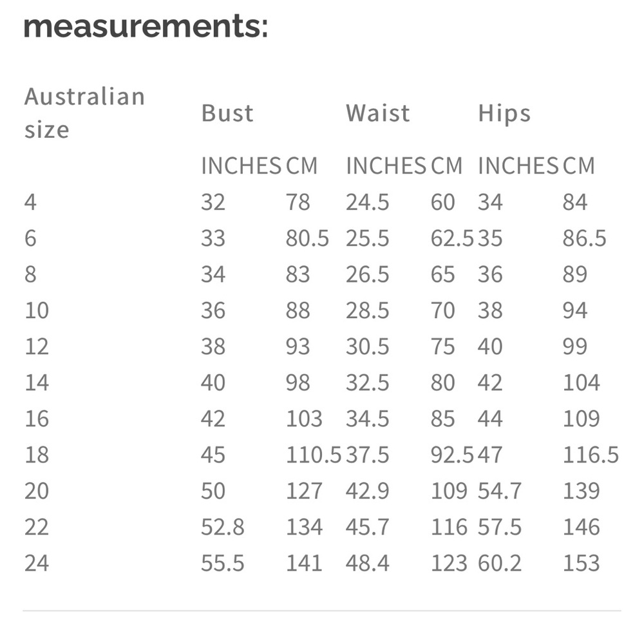Click the Hips column header
Screen dimensions: 644x644
click(504, 113)
